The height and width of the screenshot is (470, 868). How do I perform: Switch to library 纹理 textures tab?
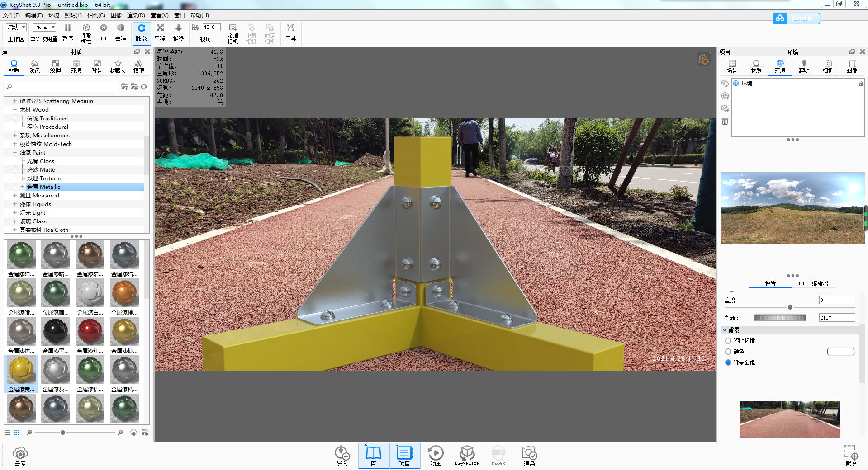(x=56, y=66)
